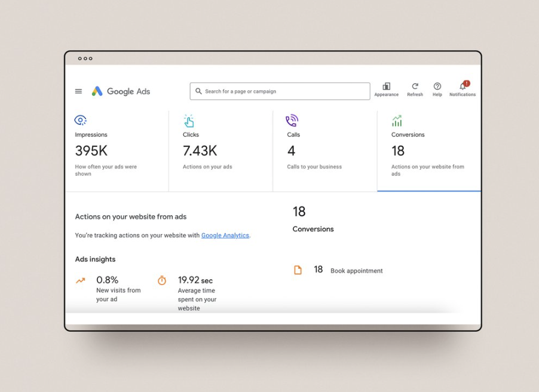Open the hamburger navigation menu

click(x=78, y=91)
